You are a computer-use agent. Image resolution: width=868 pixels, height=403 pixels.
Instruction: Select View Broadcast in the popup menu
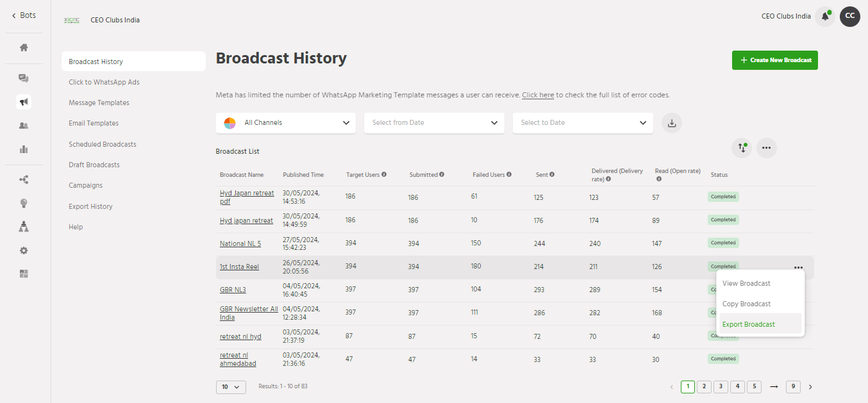click(x=746, y=283)
